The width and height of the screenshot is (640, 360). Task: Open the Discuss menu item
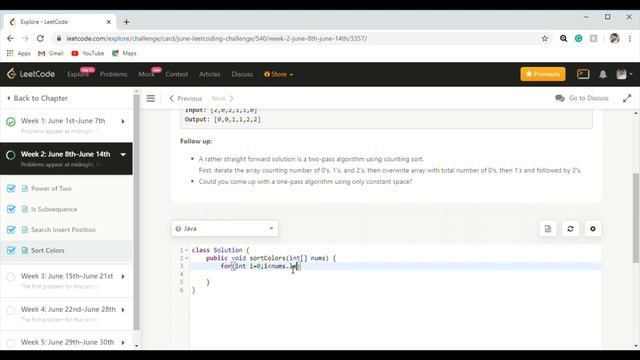[242, 74]
